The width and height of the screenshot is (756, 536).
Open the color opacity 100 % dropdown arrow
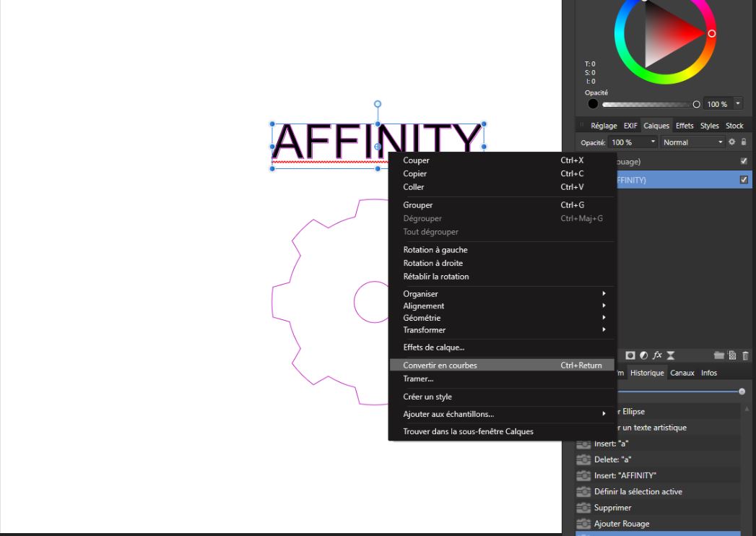pyautogui.click(x=737, y=104)
